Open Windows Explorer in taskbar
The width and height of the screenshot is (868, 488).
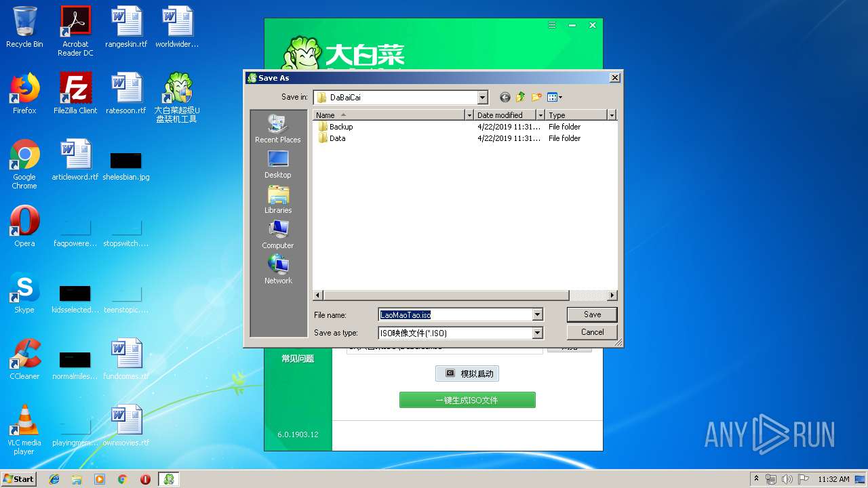click(77, 479)
